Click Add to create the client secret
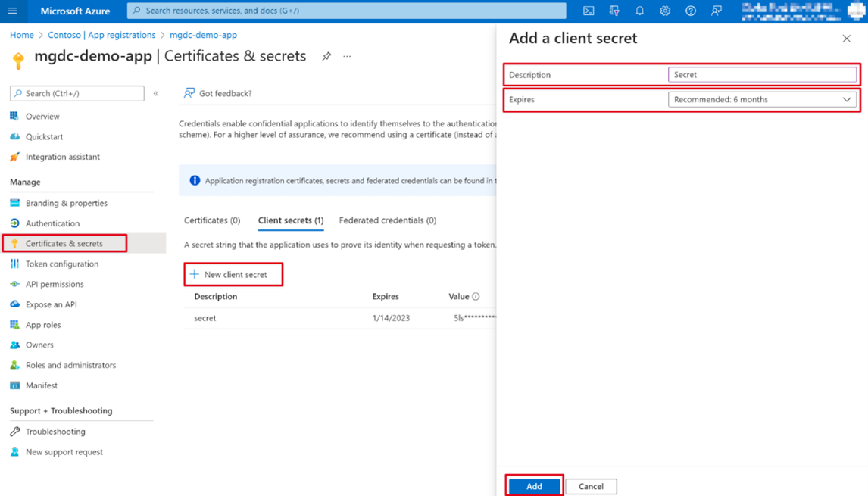The height and width of the screenshot is (496, 868). 534,485
